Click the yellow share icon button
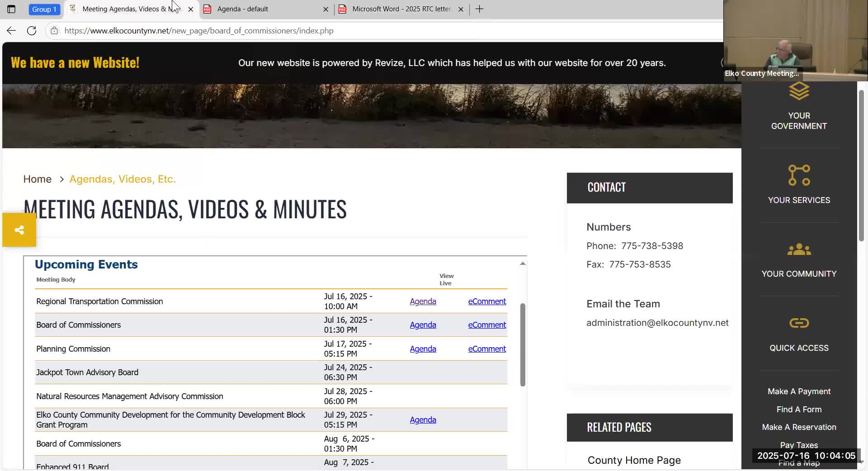868x471 pixels. 19,230
